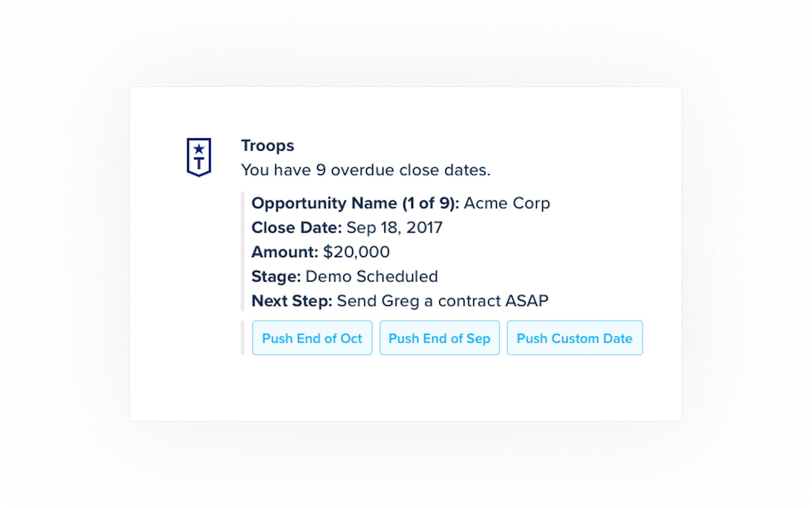
Task: Click the (1 of 9) opportunity counter
Action: (431, 203)
